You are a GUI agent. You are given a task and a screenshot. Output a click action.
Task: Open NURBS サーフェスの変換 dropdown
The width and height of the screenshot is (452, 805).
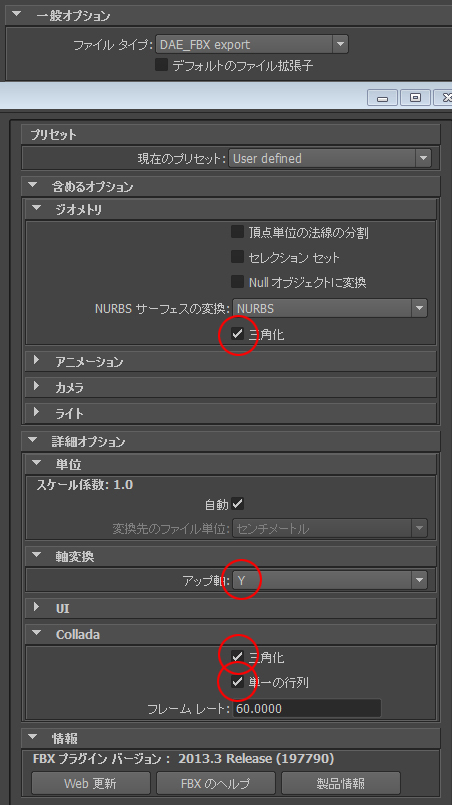tap(330, 309)
